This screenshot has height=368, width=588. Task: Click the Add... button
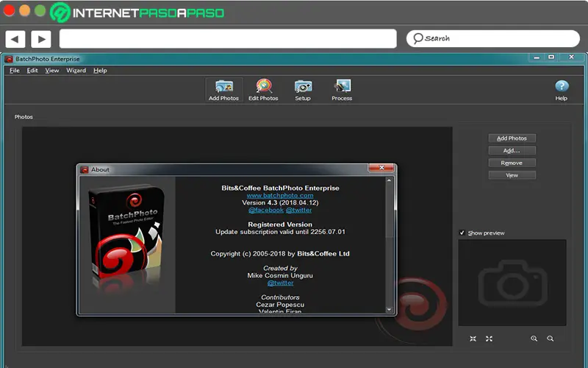512,151
